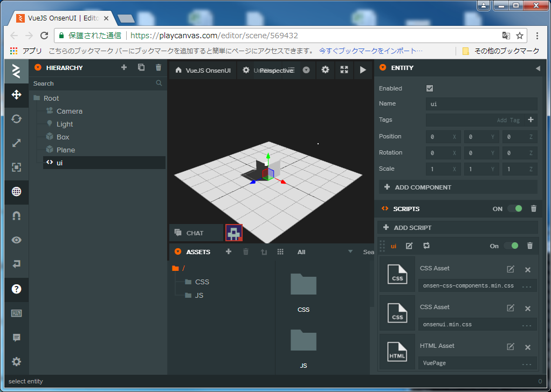
Task: Select Box entity in hierarchy
Action: point(63,137)
